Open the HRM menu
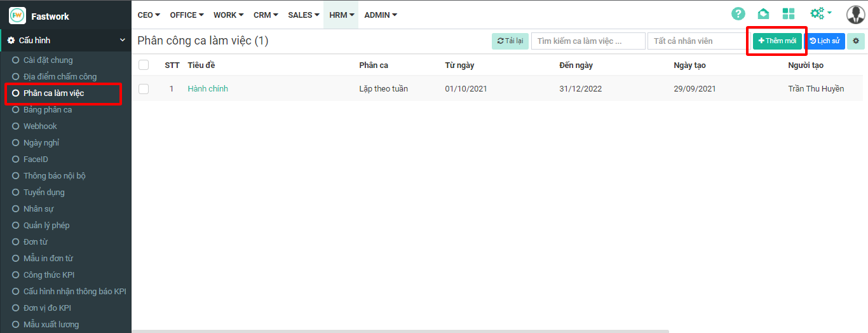The image size is (868, 333). (341, 15)
